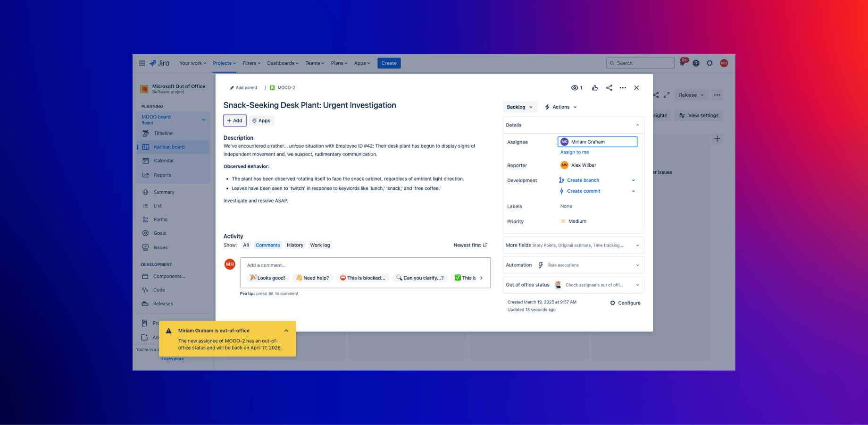
Task: Show more quick comment suggestions arrow
Action: tap(481, 278)
